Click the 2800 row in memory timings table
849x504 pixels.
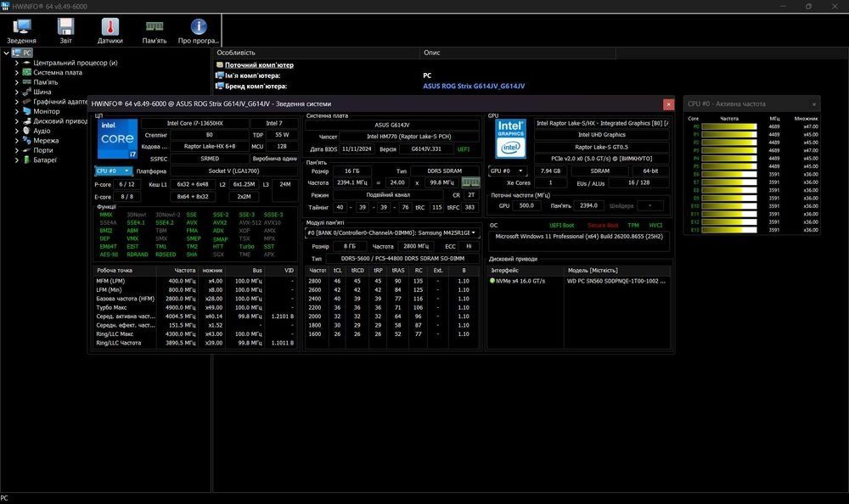coord(392,281)
